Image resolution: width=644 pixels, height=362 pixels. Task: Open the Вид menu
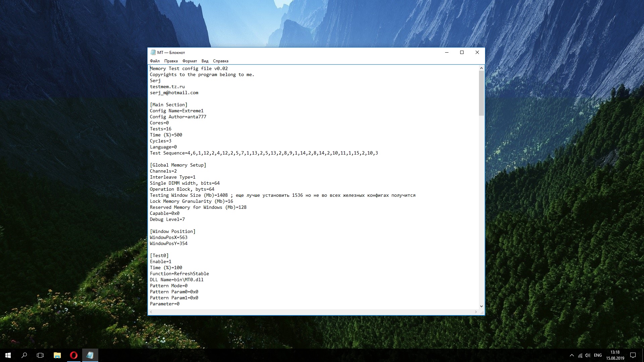(x=205, y=61)
